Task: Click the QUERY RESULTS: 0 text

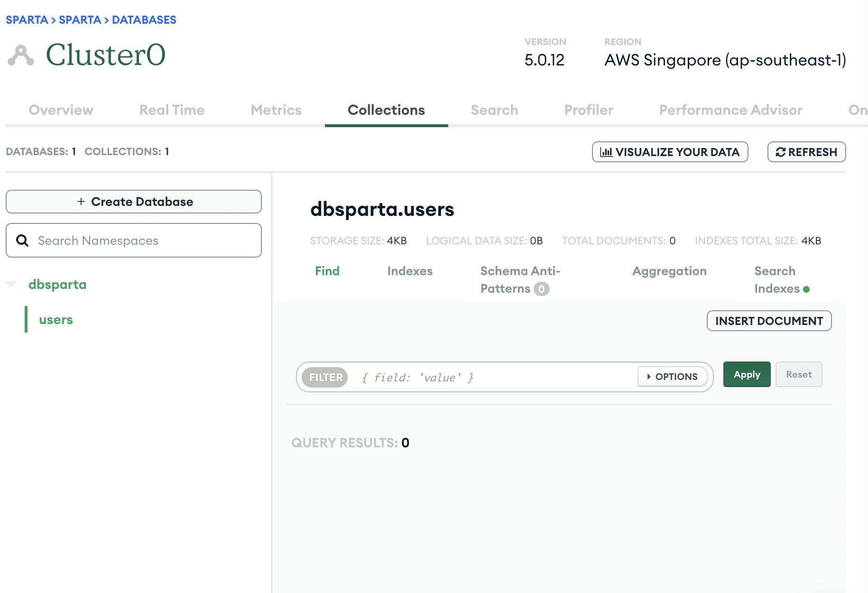Action: 351,443
